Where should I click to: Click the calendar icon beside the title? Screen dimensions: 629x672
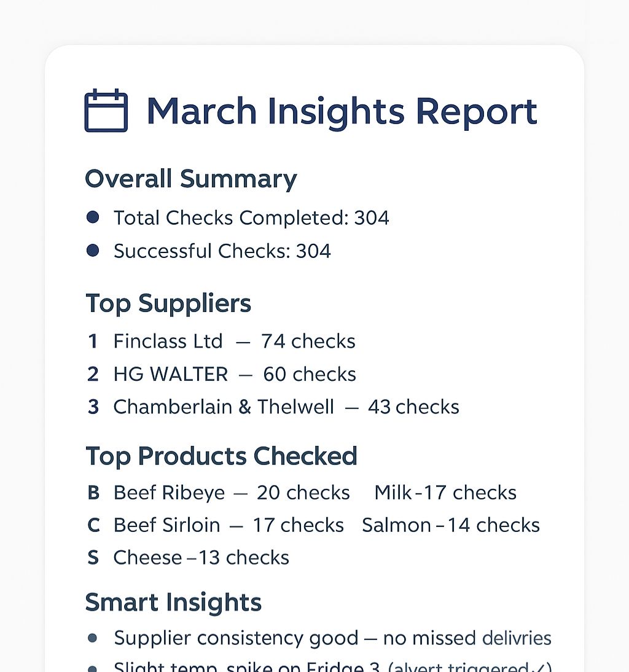click(106, 111)
